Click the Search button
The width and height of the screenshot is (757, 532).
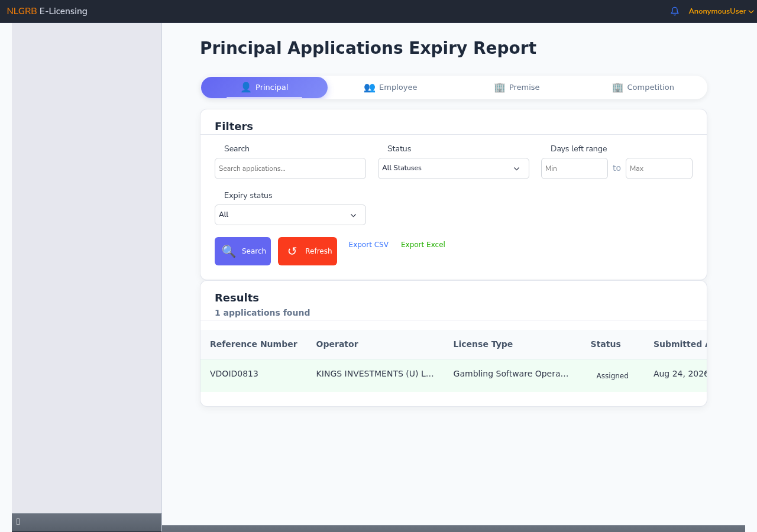coord(242,251)
